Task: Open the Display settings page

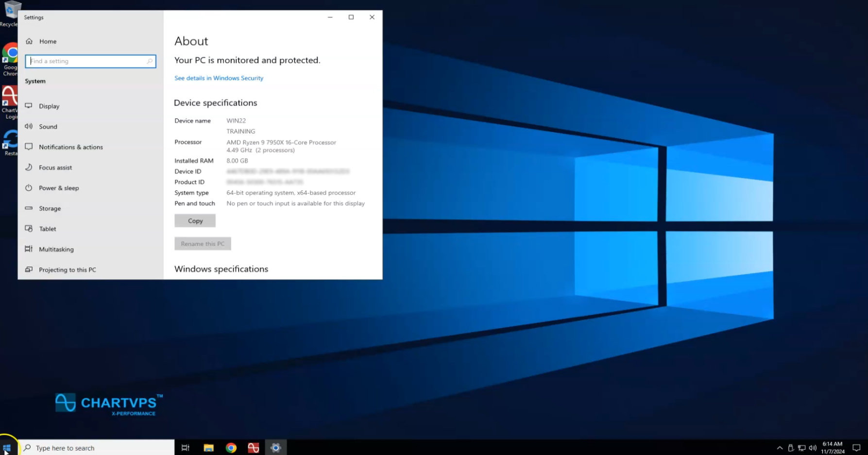Action: (x=49, y=106)
